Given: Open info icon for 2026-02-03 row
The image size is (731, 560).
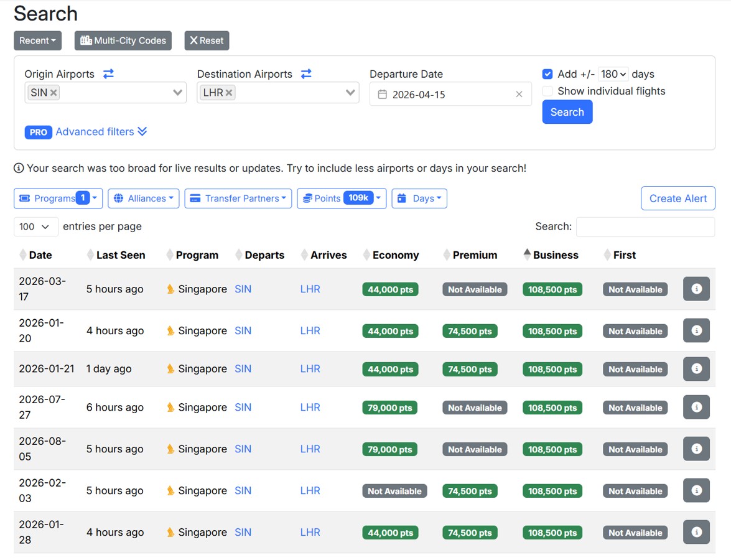Looking at the screenshot, I should pos(696,491).
